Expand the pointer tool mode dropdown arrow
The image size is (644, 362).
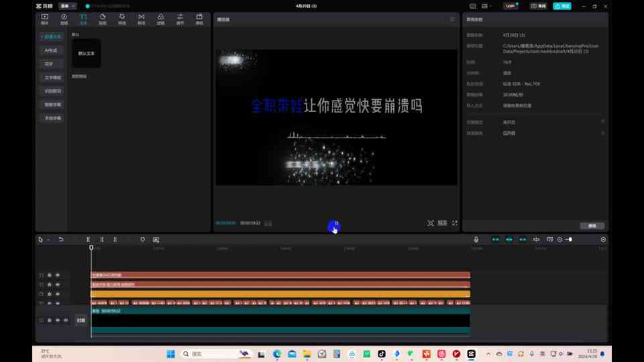[x=48, y=240]
